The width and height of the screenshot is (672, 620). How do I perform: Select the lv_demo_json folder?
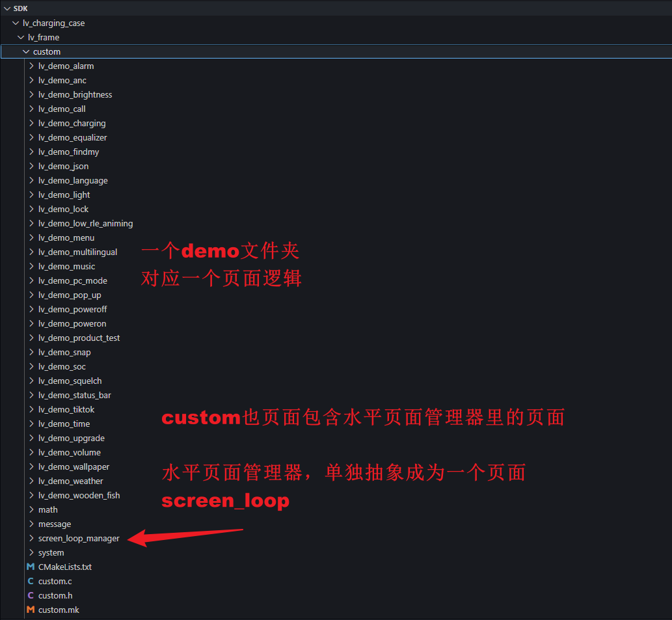[x=64, y=167]
